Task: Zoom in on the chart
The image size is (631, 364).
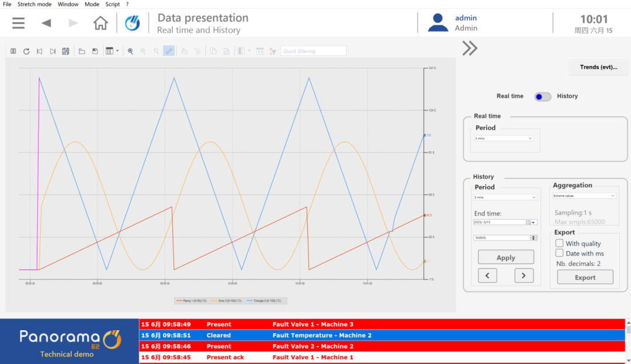Action: tap(130, 51)
